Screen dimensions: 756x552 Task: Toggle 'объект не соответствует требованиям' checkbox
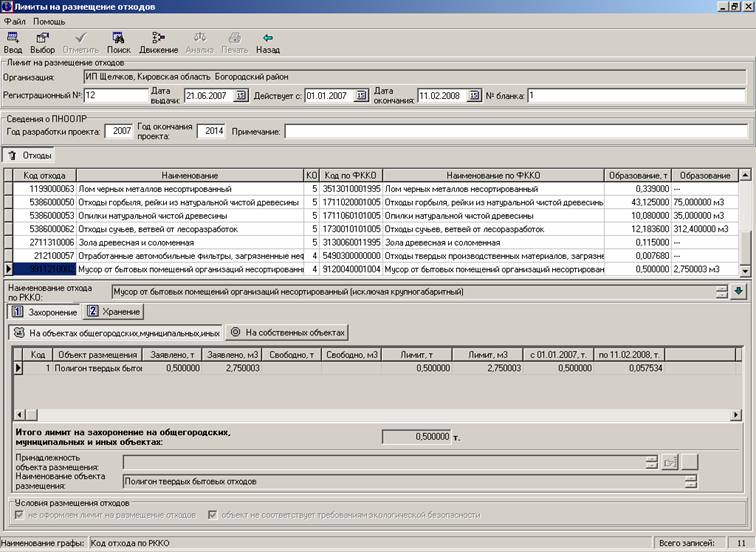213,514
